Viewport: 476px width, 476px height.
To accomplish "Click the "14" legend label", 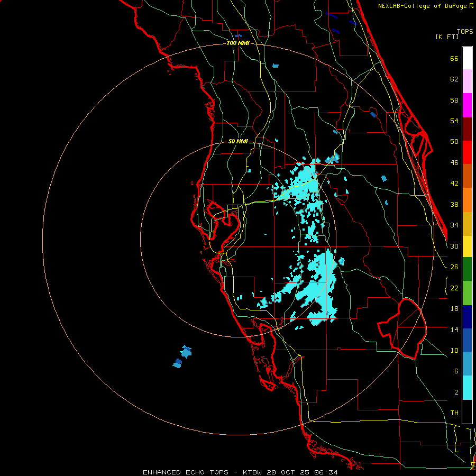I will coord(454,329).
